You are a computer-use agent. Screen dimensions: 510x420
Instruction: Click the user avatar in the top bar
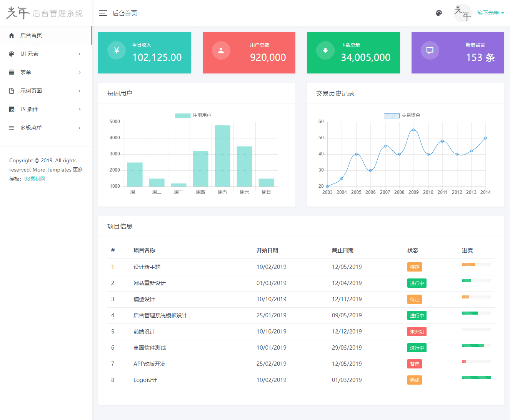[x=463, y=13]
